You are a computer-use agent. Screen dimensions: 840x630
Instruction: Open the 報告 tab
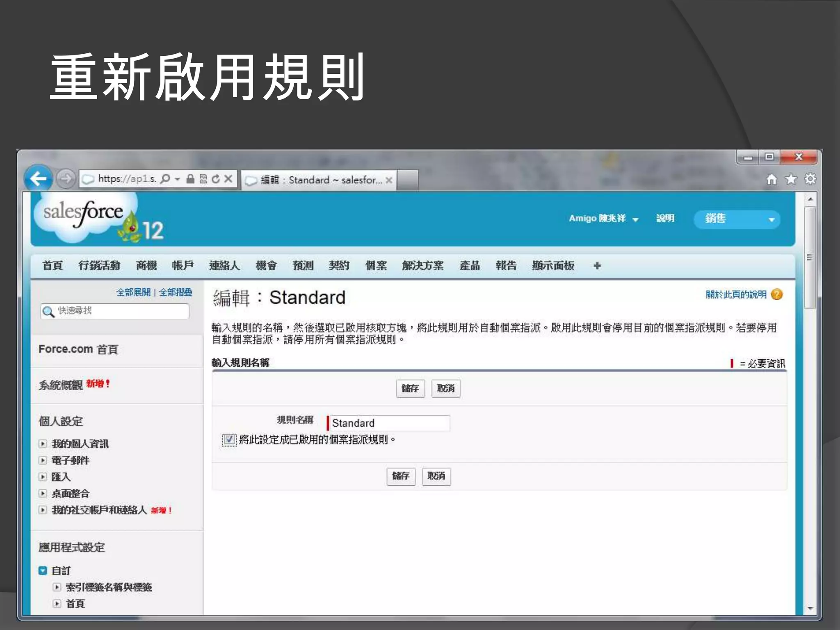point(506,266)
